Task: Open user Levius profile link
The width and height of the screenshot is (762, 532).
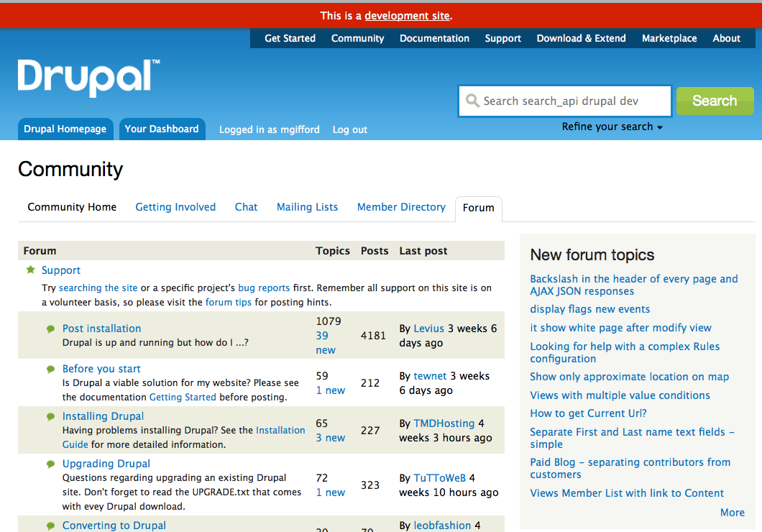Action: coord(428,329)
